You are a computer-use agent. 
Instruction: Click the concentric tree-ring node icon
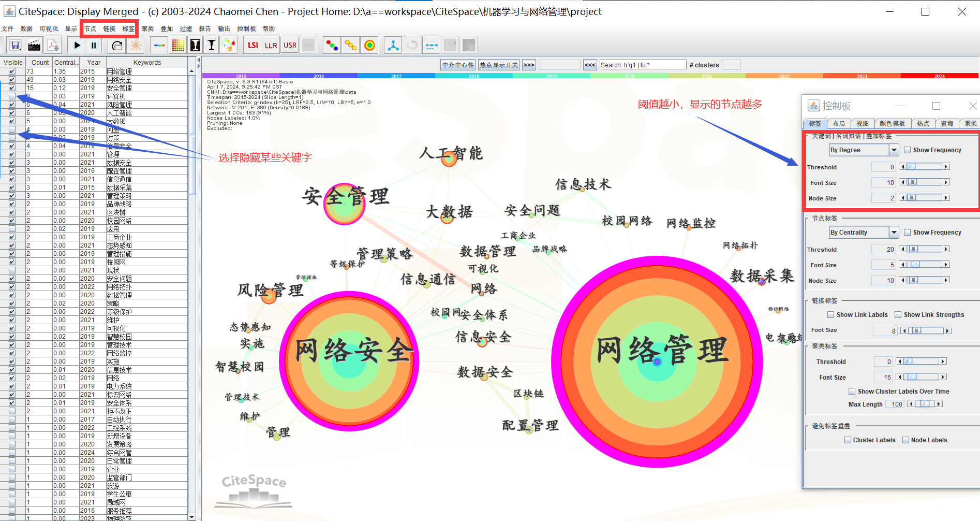coord(369,46)
